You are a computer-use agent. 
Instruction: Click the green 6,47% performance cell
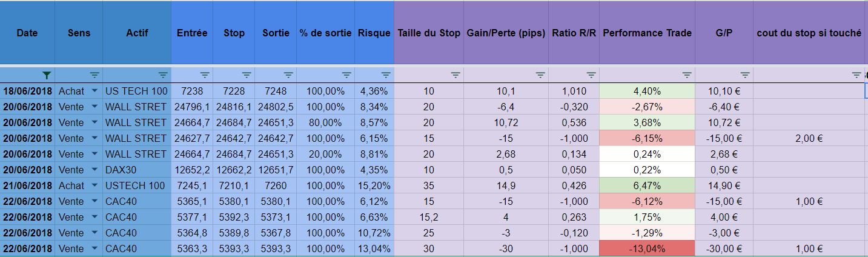[647, 185]
